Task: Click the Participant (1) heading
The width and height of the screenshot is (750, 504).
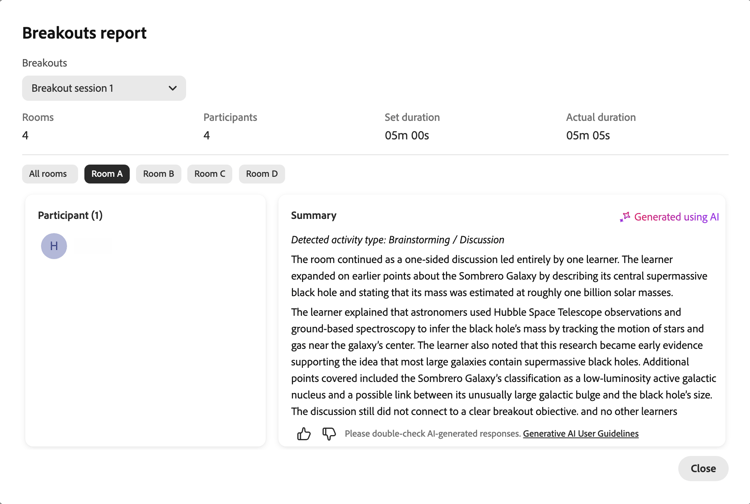Action: click(70, 216)
